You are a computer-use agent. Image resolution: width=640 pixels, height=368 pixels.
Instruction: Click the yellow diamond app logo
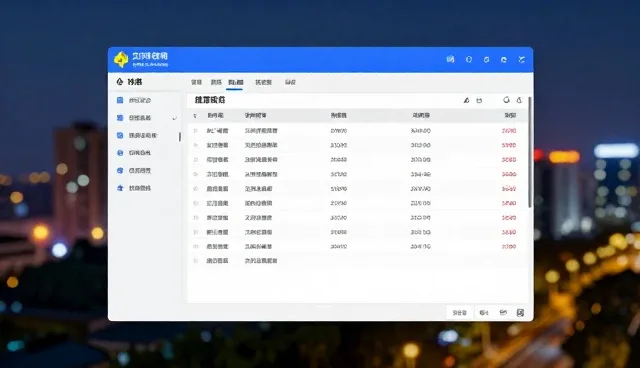pyautogui.click(x=121, y=60)
